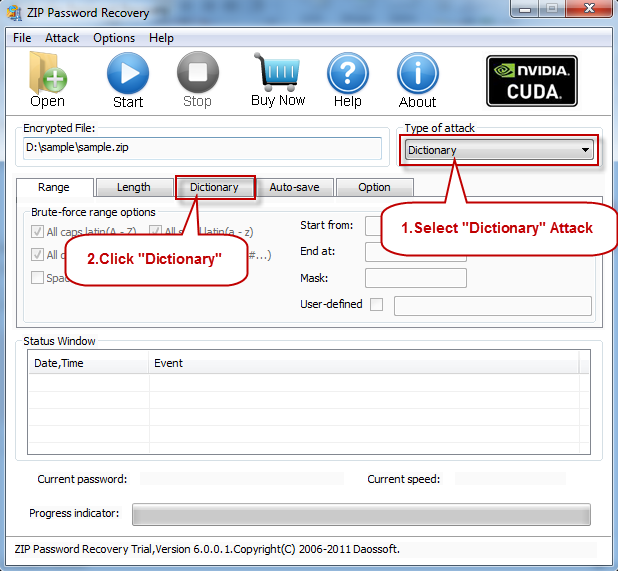Viewport: 618px width, 571px height.
Task: Toggle the All small latin checkbox
Action: point(155,231)
